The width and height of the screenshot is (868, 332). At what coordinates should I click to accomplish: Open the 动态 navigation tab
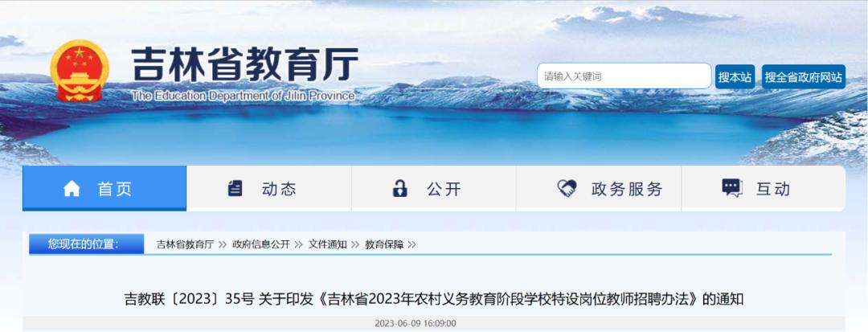tap(269, 188)
